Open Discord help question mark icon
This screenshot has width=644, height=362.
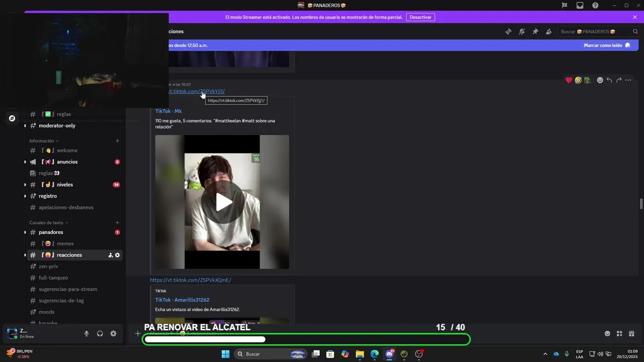point(595,5)
